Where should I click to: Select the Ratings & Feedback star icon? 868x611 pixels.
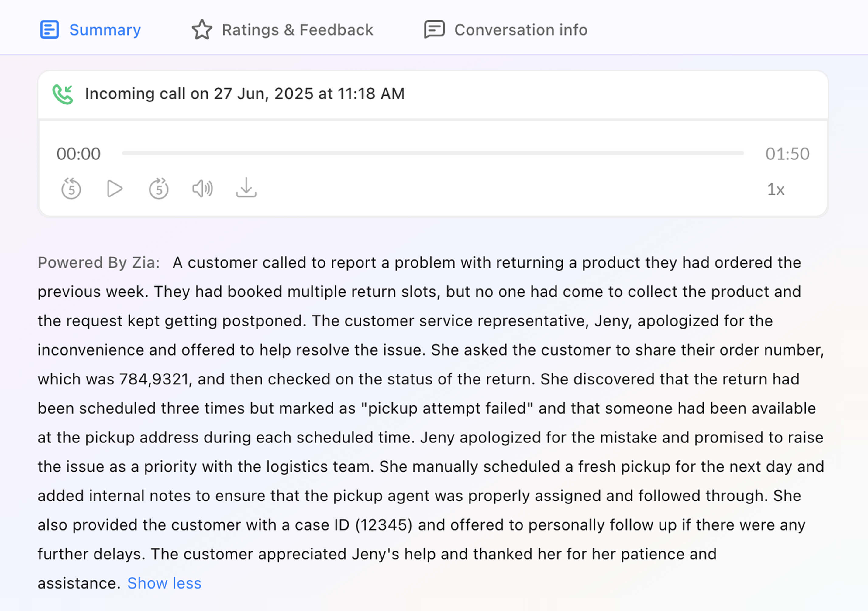click(202, 29)
